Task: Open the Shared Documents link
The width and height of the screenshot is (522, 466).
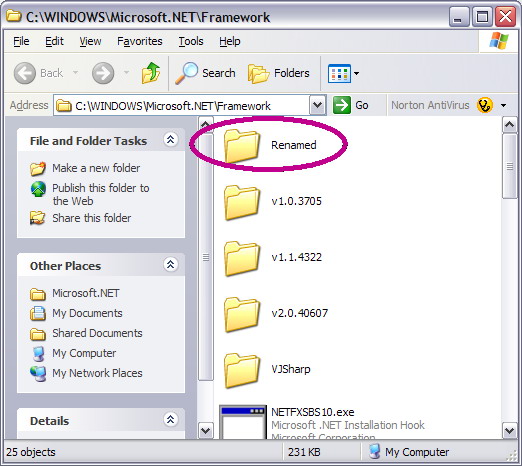Action: point(97,333)
